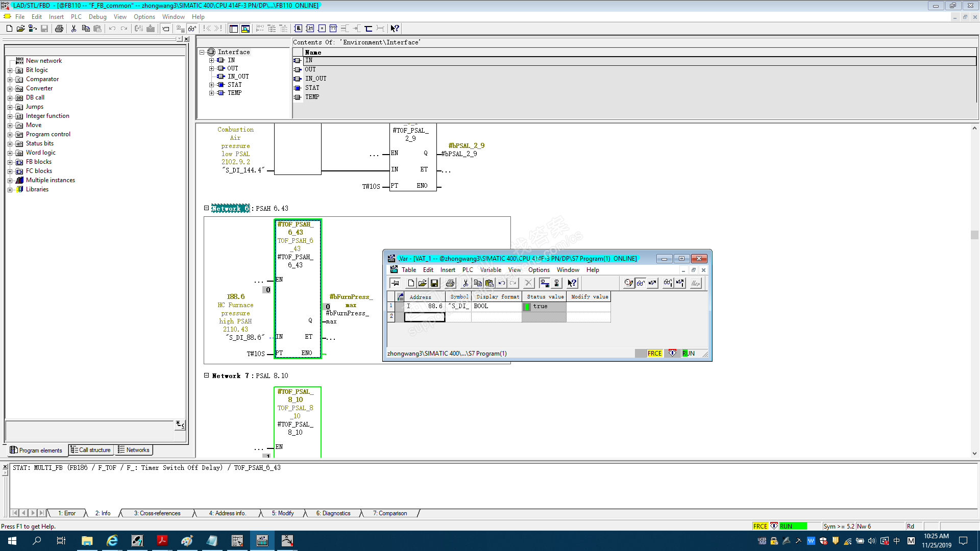
Task: Click the editor vertical scrollbar thumb
Action: tap(974, 235)
